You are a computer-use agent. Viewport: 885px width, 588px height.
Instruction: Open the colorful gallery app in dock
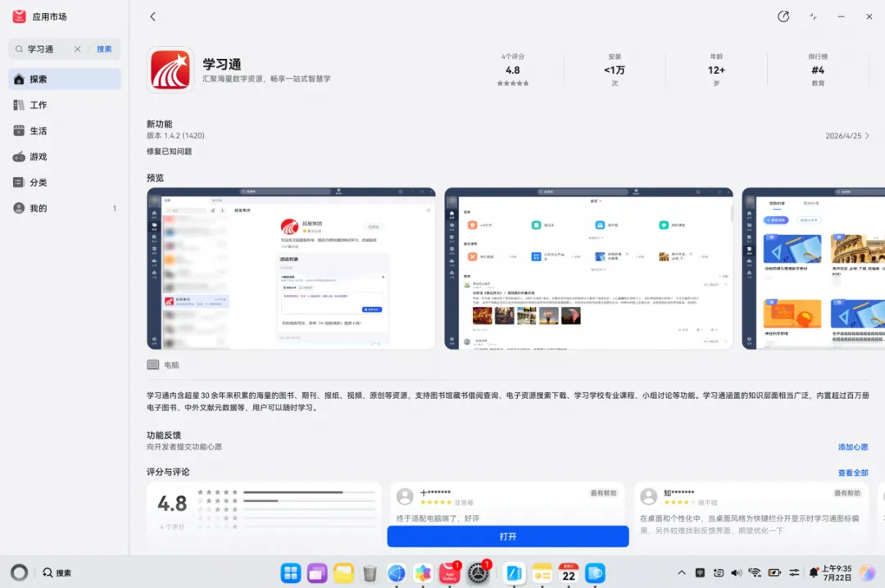click(x=423, y=573)
